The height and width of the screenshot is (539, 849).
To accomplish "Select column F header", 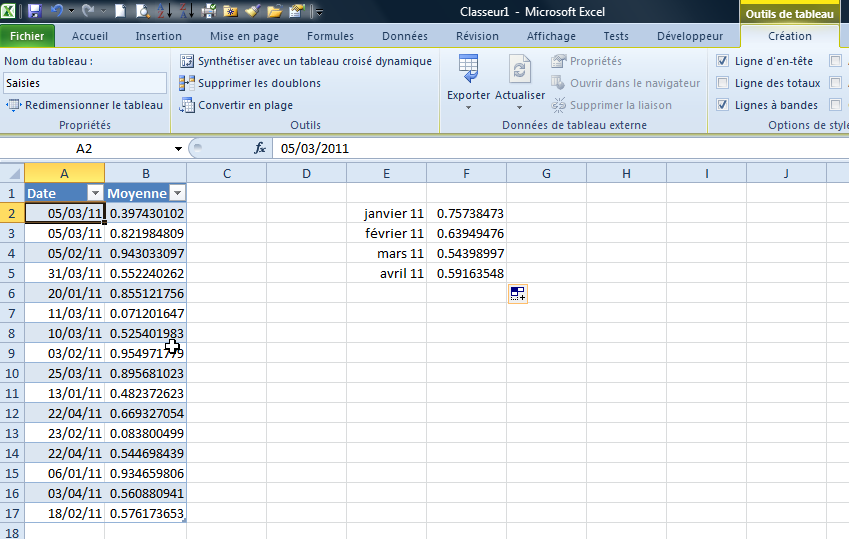I will click(466, 173).
